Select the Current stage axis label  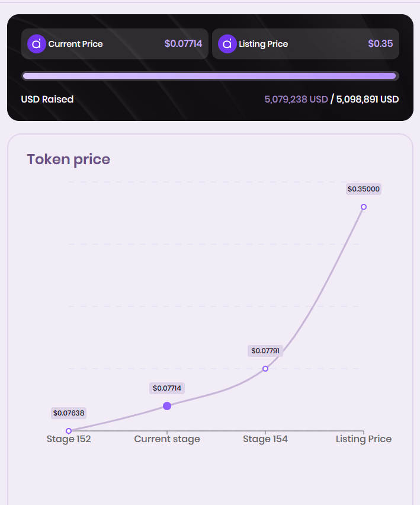coord(166,439)
